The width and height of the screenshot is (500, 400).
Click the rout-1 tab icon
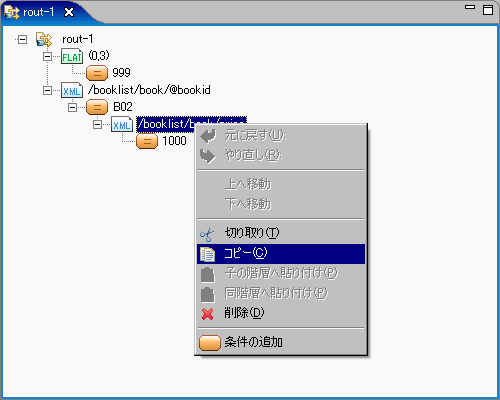pos(12,12)
